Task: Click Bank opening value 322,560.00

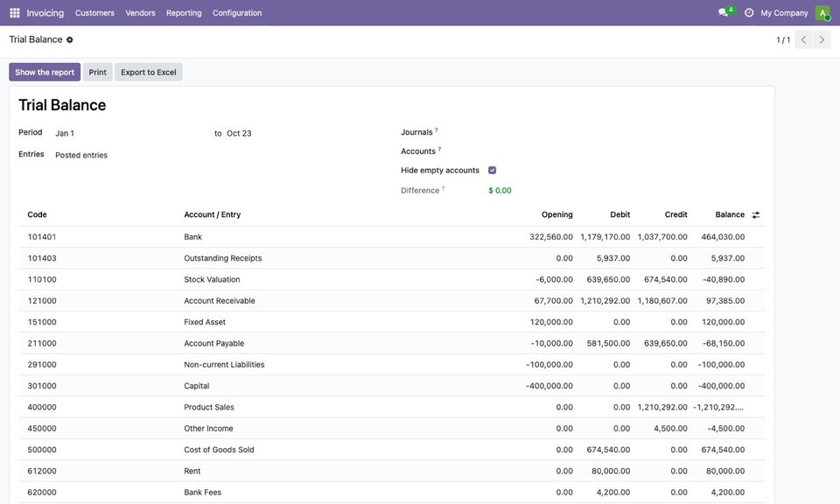Action: [551, 237]
